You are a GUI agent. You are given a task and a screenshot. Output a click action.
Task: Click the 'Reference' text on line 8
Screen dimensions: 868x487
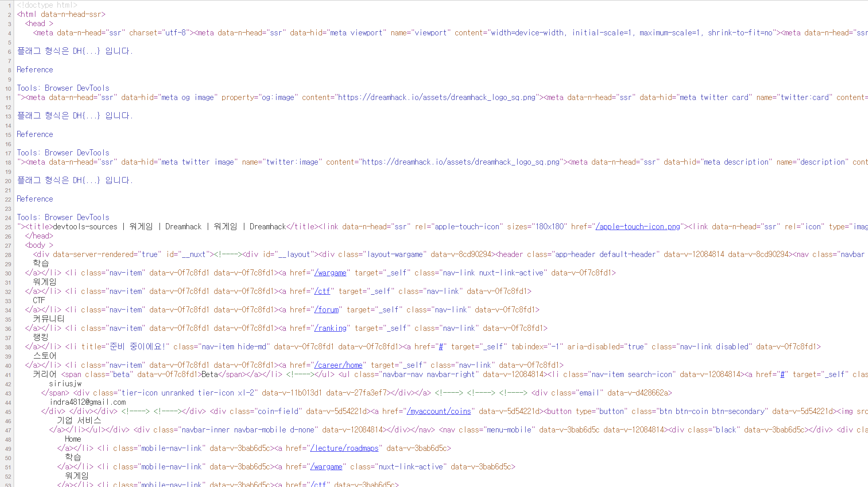pos(35,70)
